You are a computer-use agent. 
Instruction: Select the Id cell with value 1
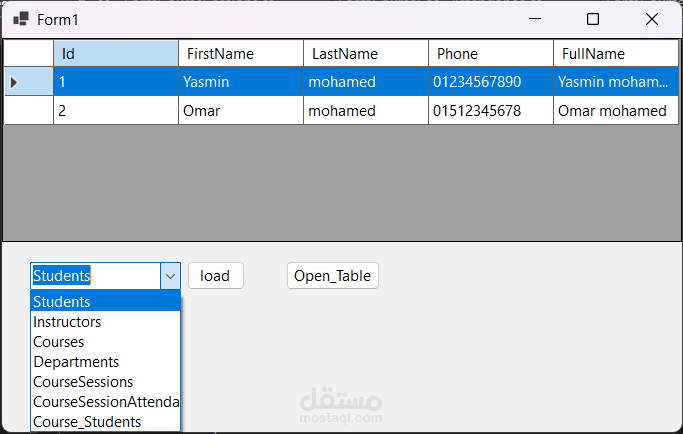click(116, 81)
